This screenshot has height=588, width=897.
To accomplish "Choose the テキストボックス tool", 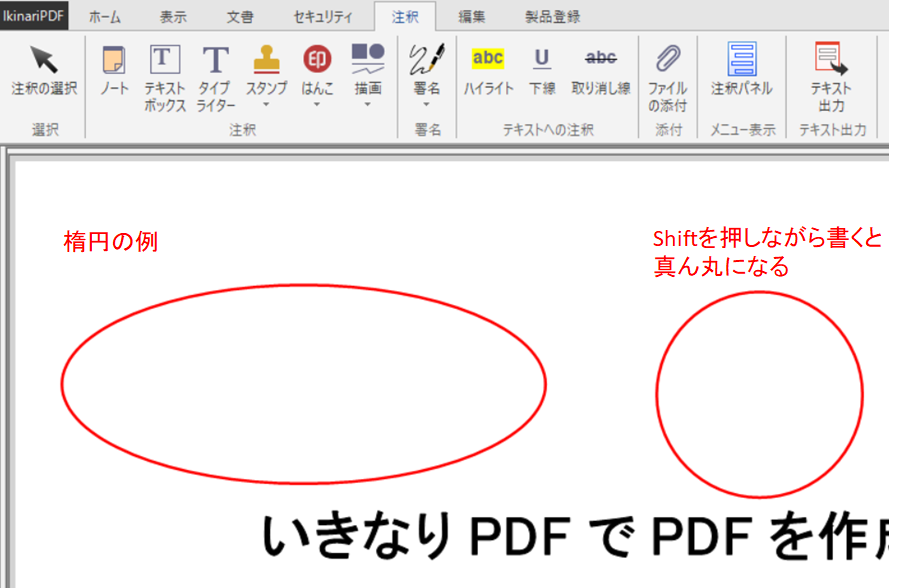I will tap(165, 78).
